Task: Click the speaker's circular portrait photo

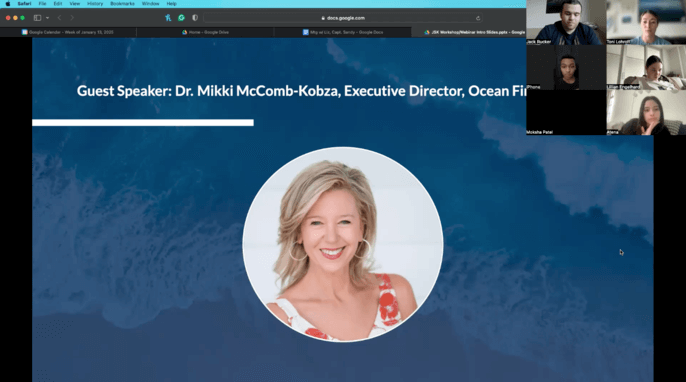Action: [x=343, y=244]
